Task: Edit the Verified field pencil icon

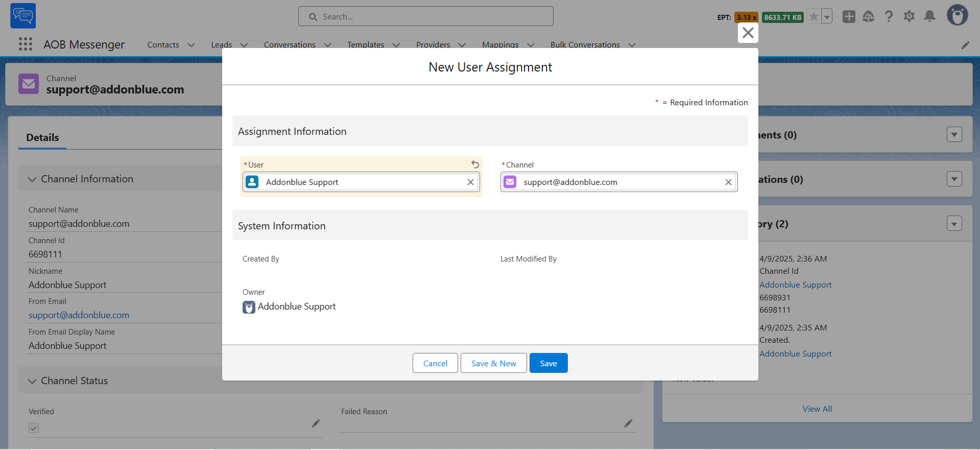Action: tap(316, 423)
